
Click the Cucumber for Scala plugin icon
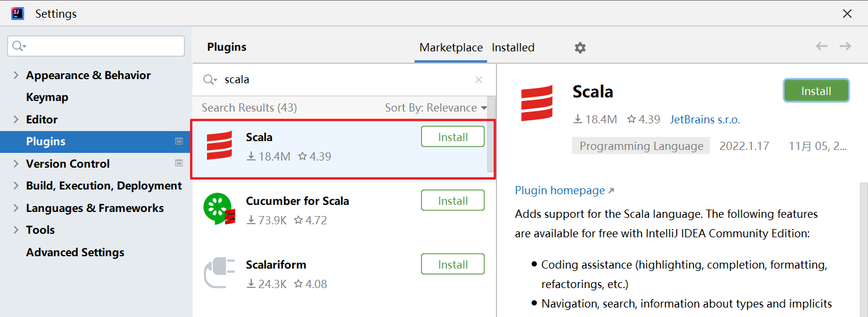(x=219, y=210)
